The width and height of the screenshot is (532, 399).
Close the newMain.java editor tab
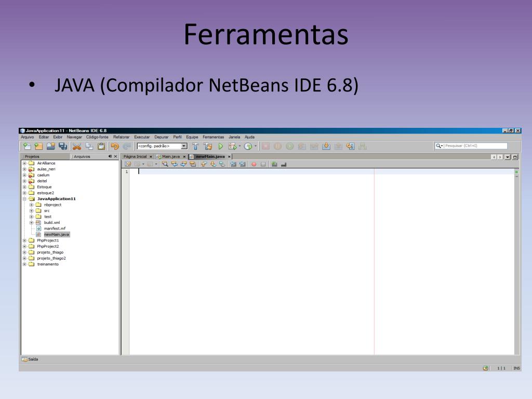tap(229, 157)
